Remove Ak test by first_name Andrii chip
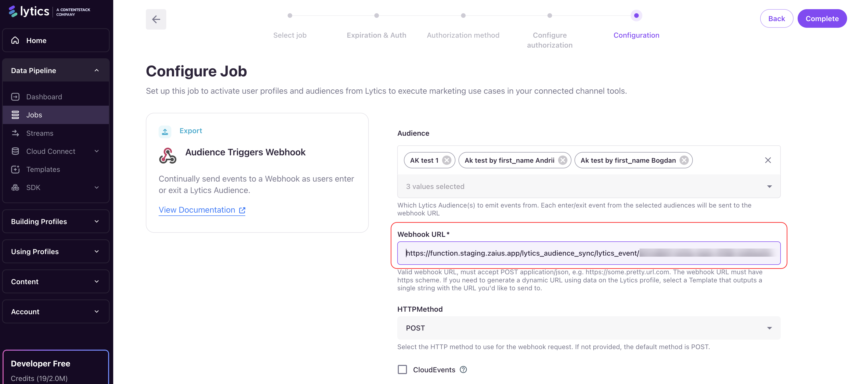The image size is (868, 384). click(562, 160)
